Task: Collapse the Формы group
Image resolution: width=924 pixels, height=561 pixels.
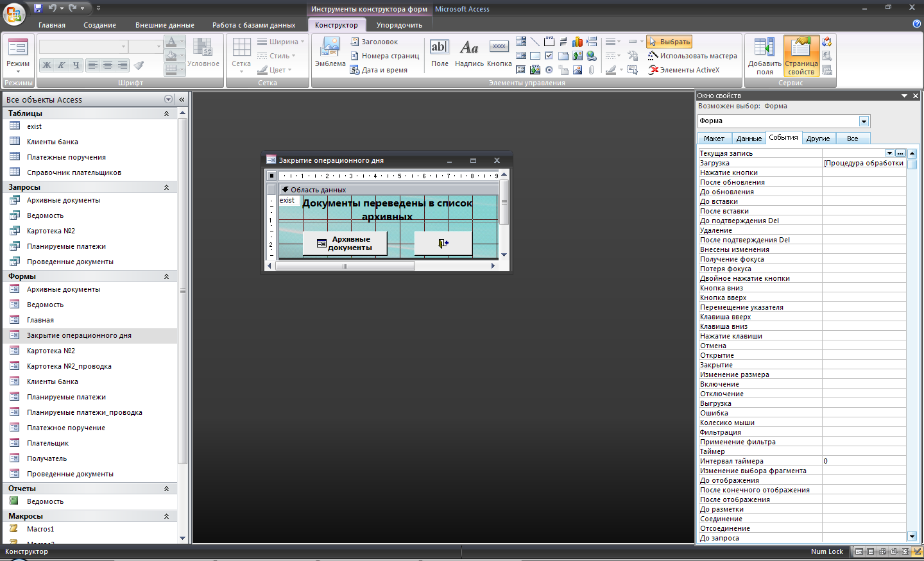Action: pyautogui.click(x=166, y=276)
